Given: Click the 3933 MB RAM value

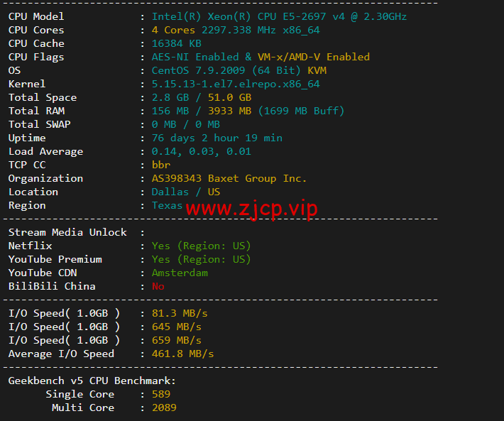Looking at the screenshot, I should [x=229, y=111].
